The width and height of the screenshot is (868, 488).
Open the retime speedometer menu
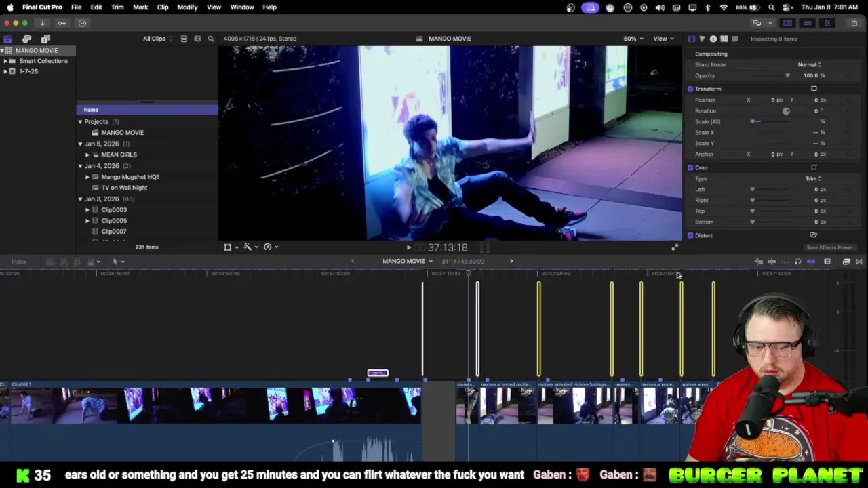point(270,247)
